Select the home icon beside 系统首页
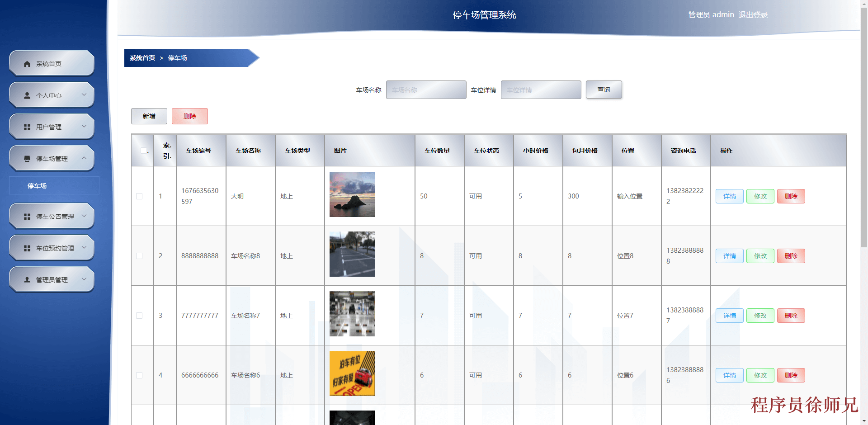This screenshot has width=868, height=425. coord(27,63)
